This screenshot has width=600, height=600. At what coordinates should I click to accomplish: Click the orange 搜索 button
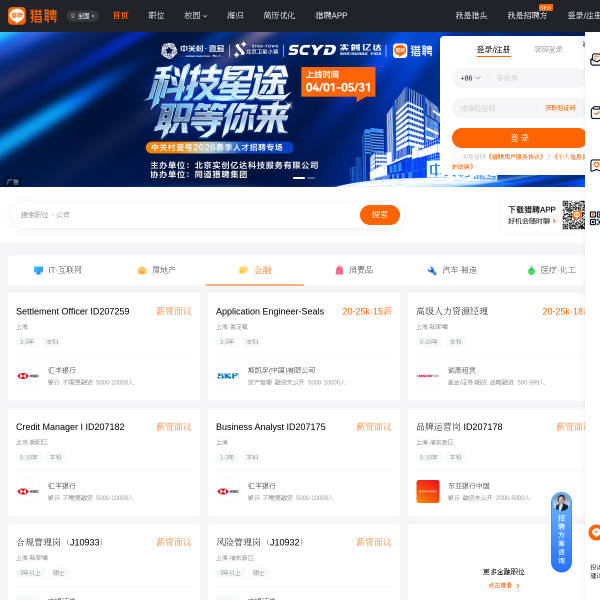pos(380,215)
